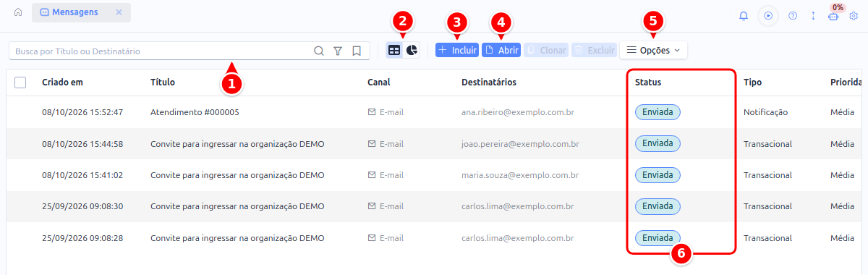Select the Mensagens tab
The width and height of the screenshot is (868, 275).
[x=81, y=12]
